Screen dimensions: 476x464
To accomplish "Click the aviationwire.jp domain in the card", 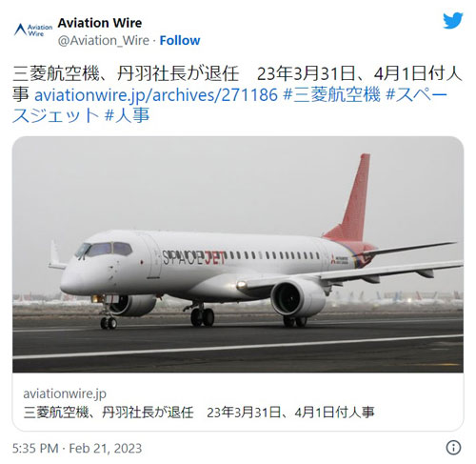I will click(x=65, y=393).
